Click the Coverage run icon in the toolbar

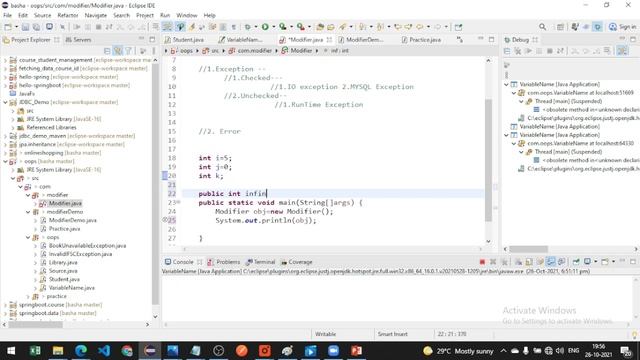(x=282, y=27)
